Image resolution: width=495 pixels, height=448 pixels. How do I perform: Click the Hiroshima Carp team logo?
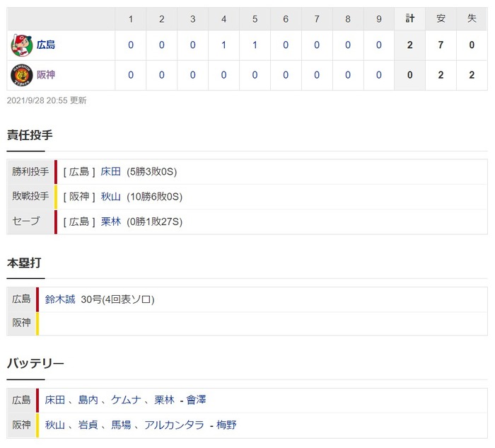[21, 45]
